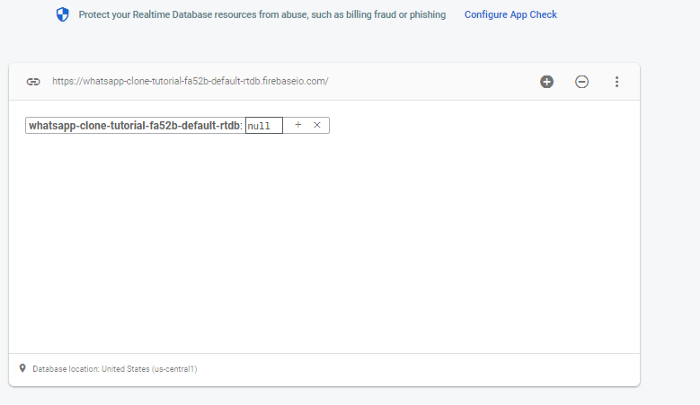
Task: Click the empty white area of data viewer
Action: [320, 250]
